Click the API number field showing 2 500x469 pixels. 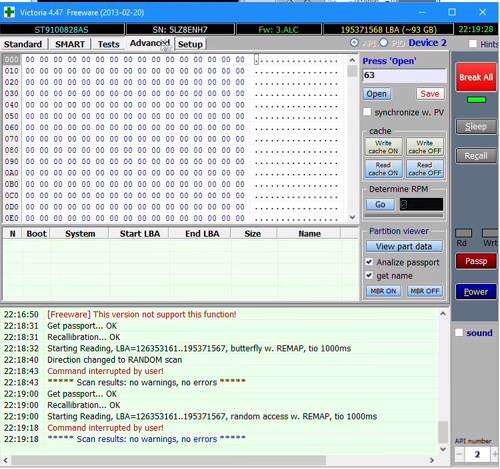click(x=477, y=454)
